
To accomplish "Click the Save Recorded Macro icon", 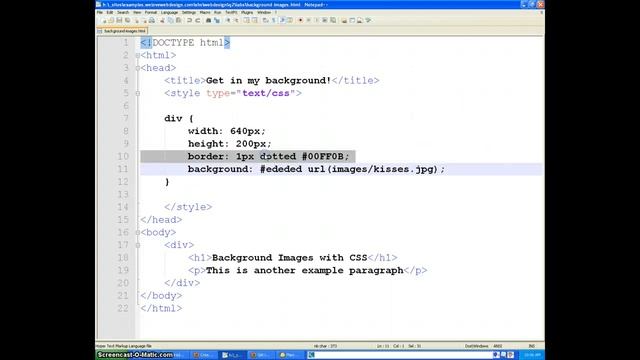I will [x=332, y=20].
